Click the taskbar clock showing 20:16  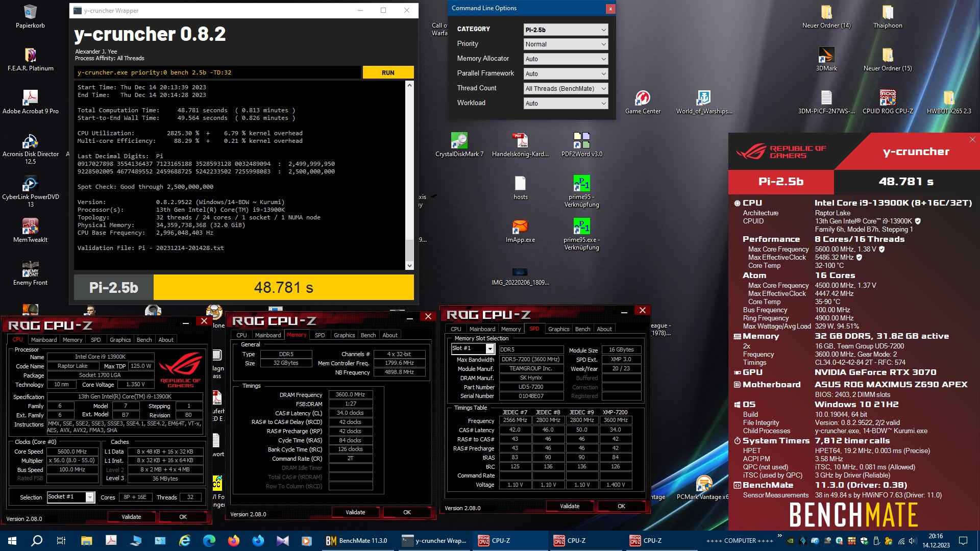coord(936,541)
